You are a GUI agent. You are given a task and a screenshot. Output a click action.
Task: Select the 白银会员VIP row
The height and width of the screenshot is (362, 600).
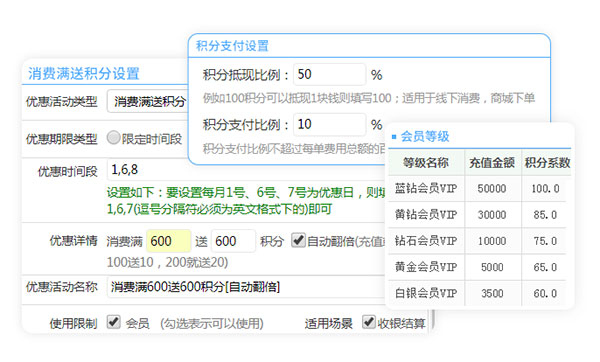point(478,293)
